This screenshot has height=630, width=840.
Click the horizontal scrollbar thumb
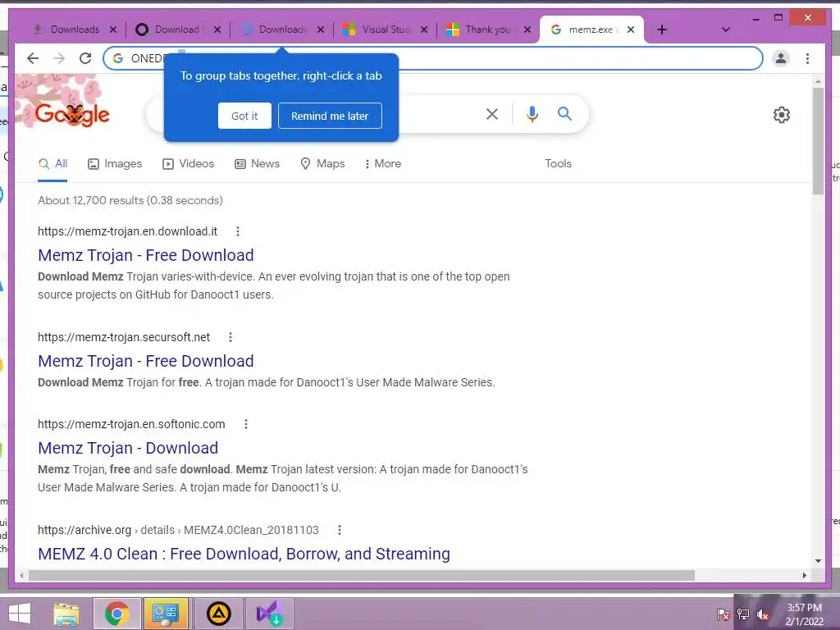362,575
